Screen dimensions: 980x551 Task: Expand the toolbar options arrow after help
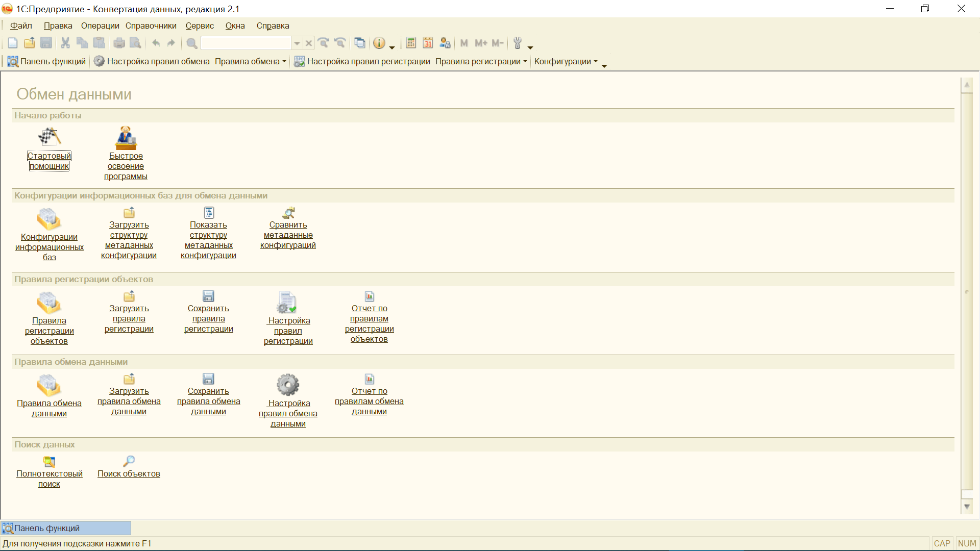click(x=392, y=47)
